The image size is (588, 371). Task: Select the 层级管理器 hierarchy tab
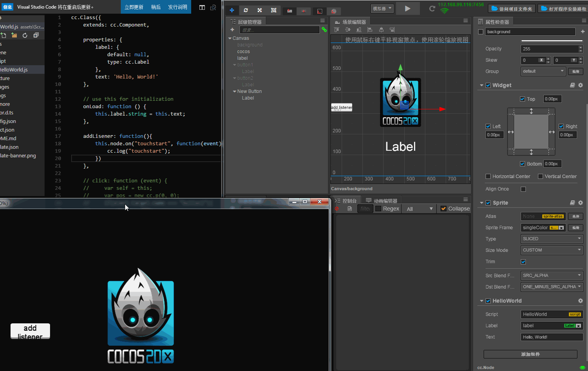246,22
